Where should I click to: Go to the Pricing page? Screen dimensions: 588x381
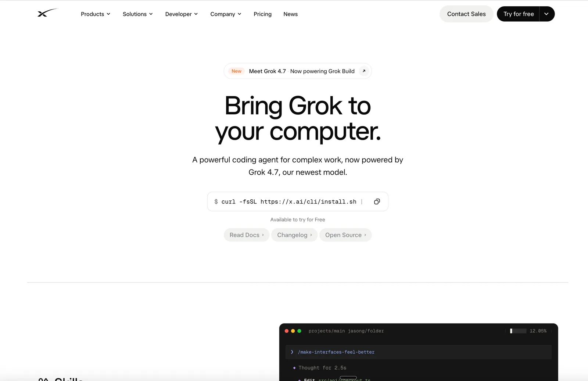tap(262, 14)
